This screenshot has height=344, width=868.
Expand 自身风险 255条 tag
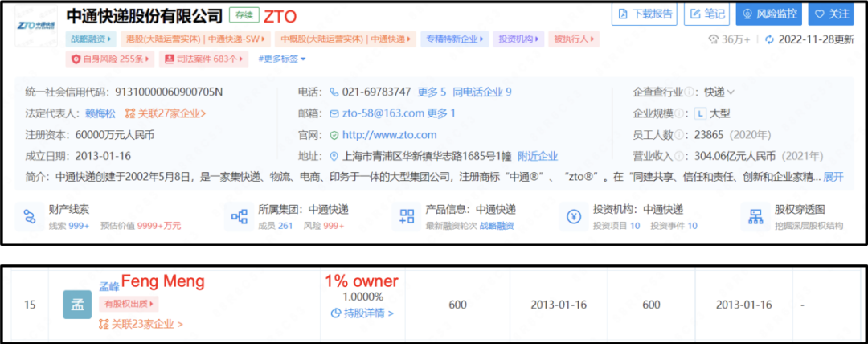click(109, 59)
